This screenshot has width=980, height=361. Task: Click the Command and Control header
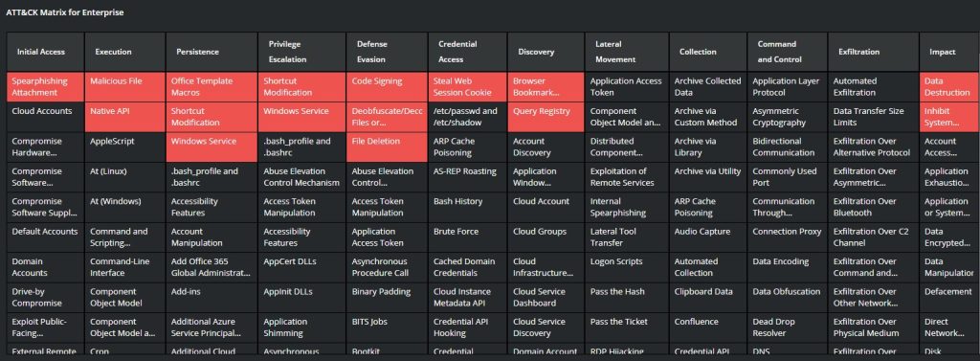(x=787, y=52)
